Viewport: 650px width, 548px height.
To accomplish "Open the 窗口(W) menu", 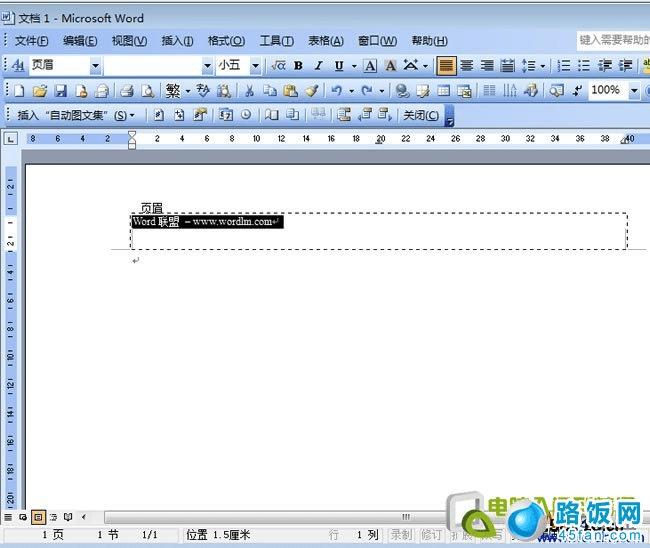I will pos(377,41).
